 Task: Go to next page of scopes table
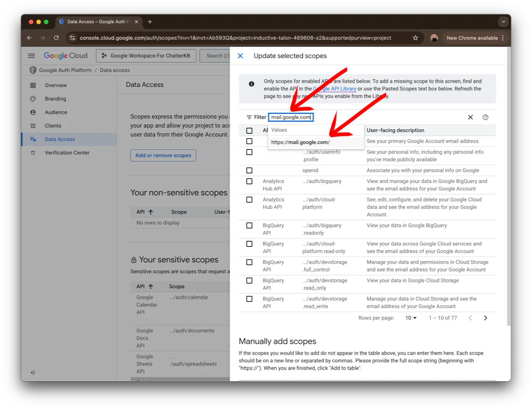(486, 318)
